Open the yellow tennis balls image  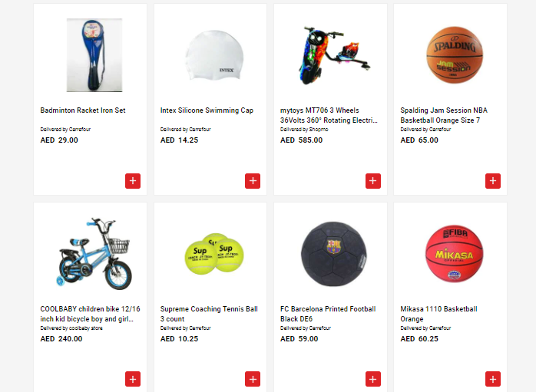coord(214,254)
